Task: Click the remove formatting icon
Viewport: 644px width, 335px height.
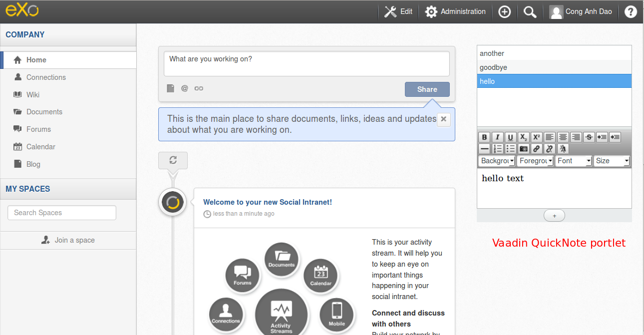Action: pos(563,149)
